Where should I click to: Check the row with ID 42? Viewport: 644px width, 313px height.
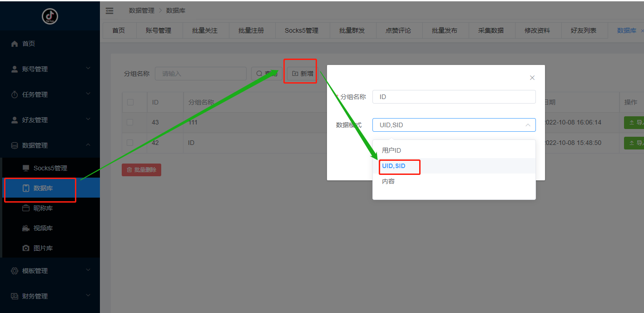coord(130,143)
